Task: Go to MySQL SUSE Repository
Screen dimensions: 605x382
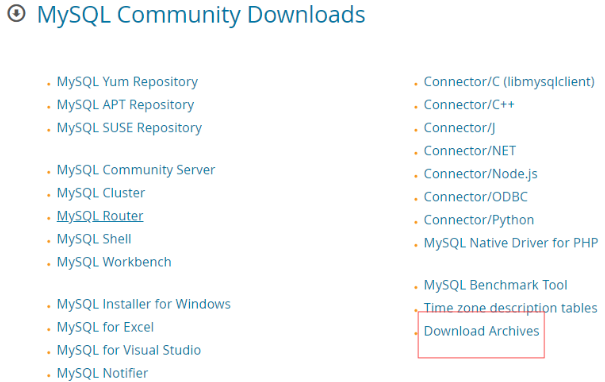Action: [x=129, y=128]
